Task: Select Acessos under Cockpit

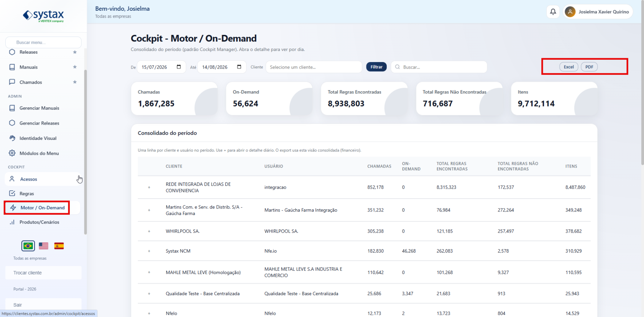Action: 43,179
